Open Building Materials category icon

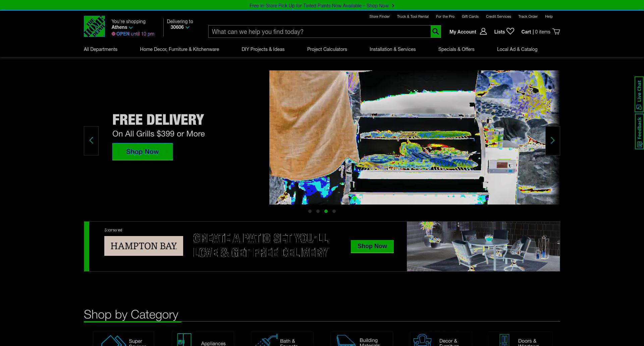[x=346, y=340]
